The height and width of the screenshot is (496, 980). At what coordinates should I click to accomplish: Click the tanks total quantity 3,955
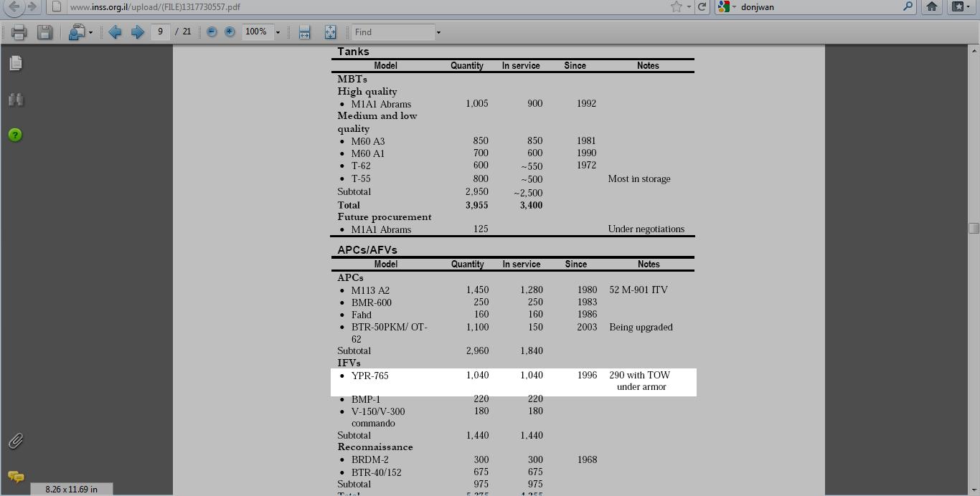click(x=476, y=205)
